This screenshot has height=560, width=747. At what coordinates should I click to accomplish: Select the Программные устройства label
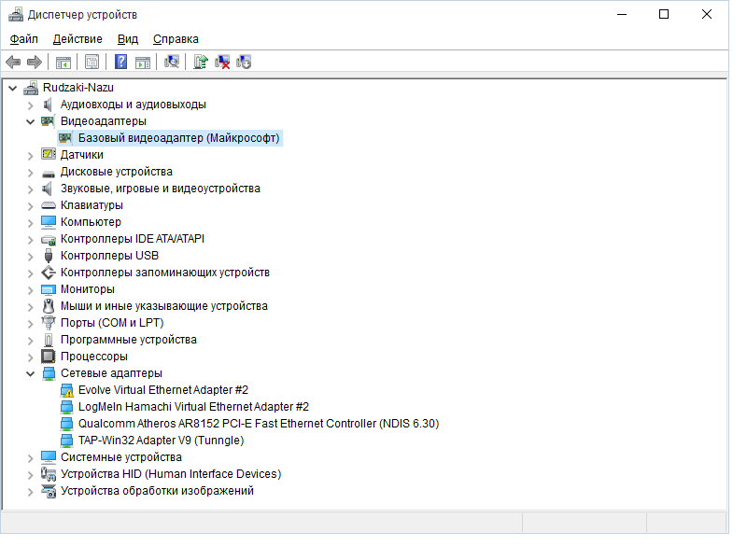click(128, 340)
